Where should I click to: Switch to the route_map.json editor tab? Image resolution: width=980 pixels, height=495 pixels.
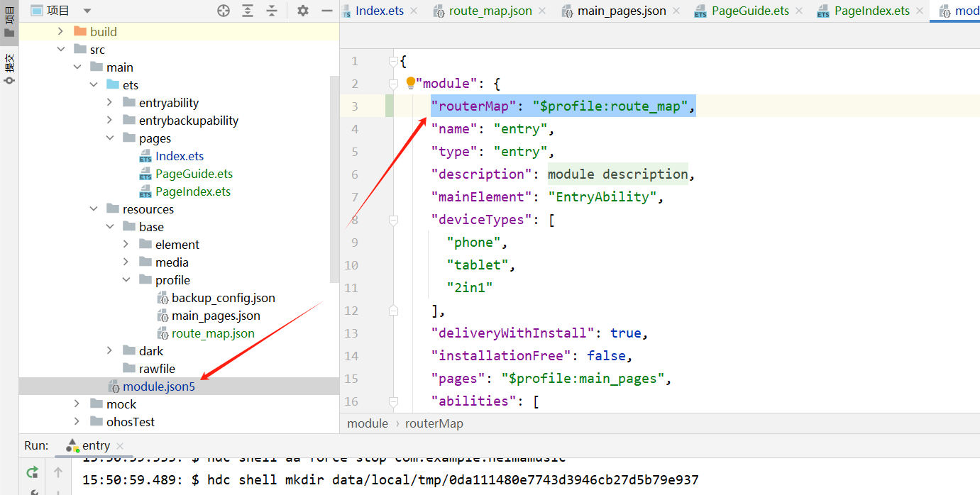[490, 11]
